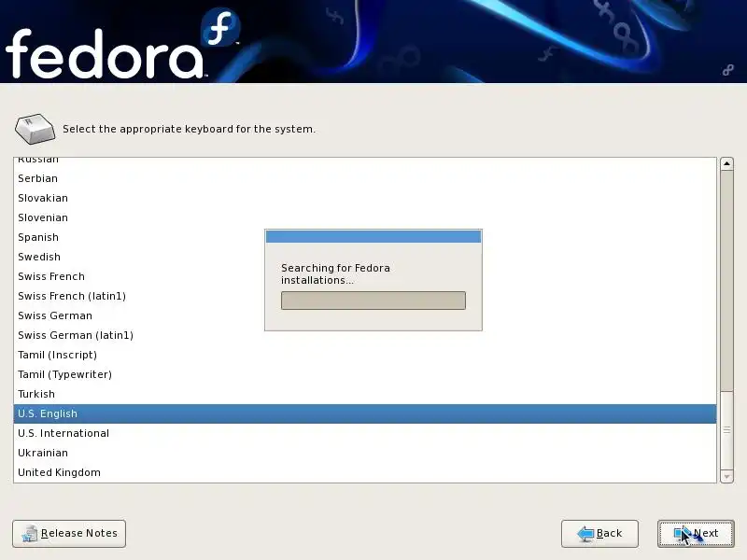Select Swiss French (latin1)
The width and height of the screenshot is (747, 560).
[365, 296]
